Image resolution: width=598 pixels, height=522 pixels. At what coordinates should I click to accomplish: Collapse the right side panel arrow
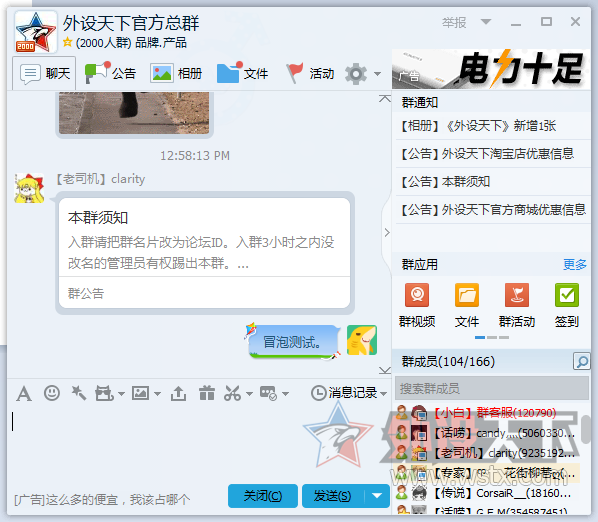pyautogui.click(x=387, y=232)
